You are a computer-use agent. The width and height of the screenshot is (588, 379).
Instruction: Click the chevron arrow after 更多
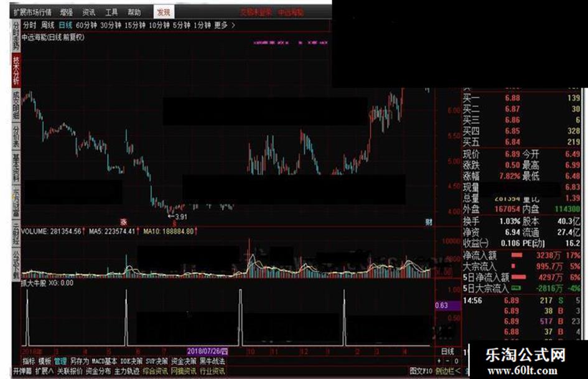point(233,25)
